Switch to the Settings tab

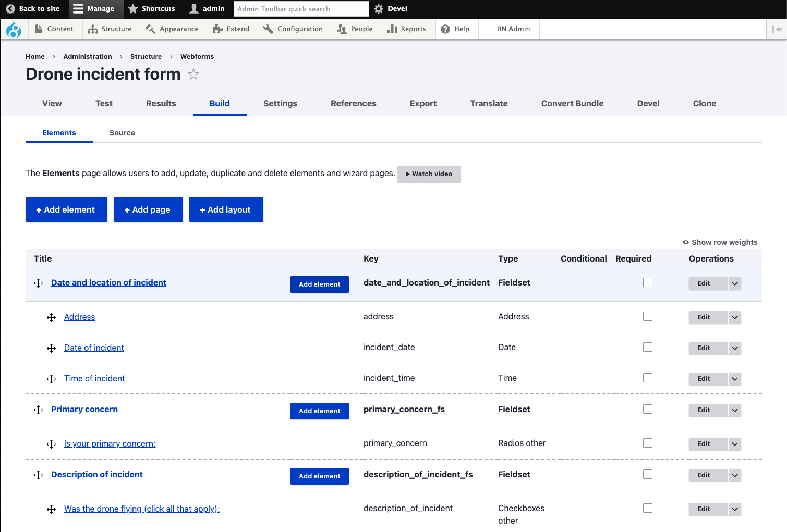[x=280, y=103]
